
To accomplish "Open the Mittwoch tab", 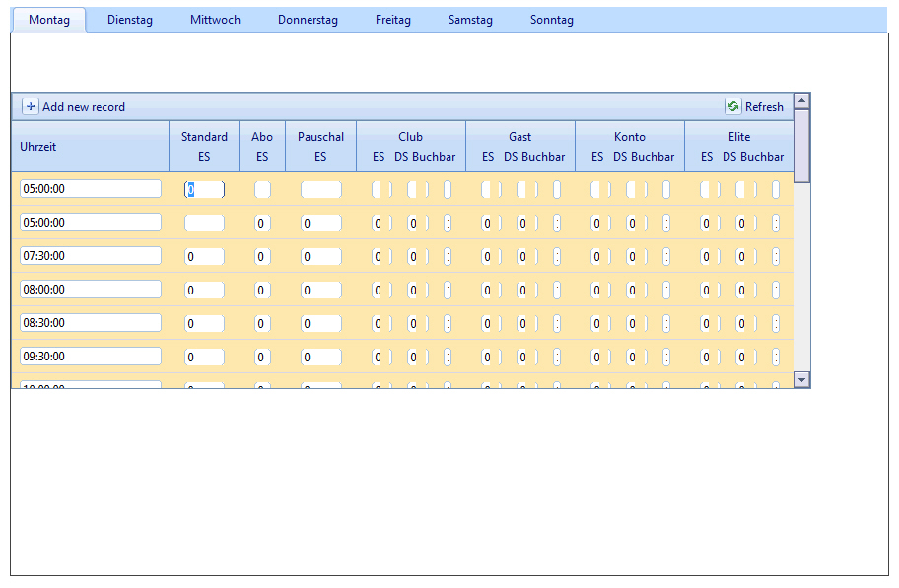I will coord(215,20).
